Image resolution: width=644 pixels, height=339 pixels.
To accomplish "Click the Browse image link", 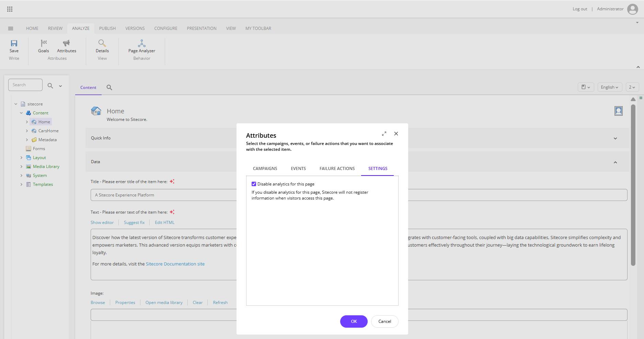I will 98,303.
